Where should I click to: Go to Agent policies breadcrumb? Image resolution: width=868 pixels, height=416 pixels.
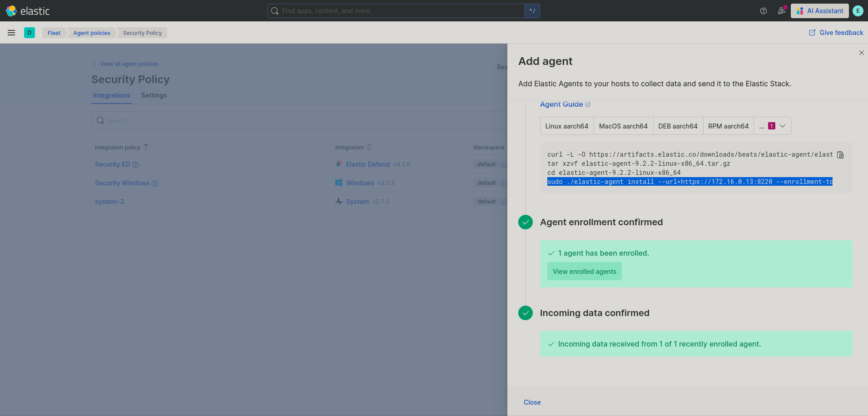92,33
